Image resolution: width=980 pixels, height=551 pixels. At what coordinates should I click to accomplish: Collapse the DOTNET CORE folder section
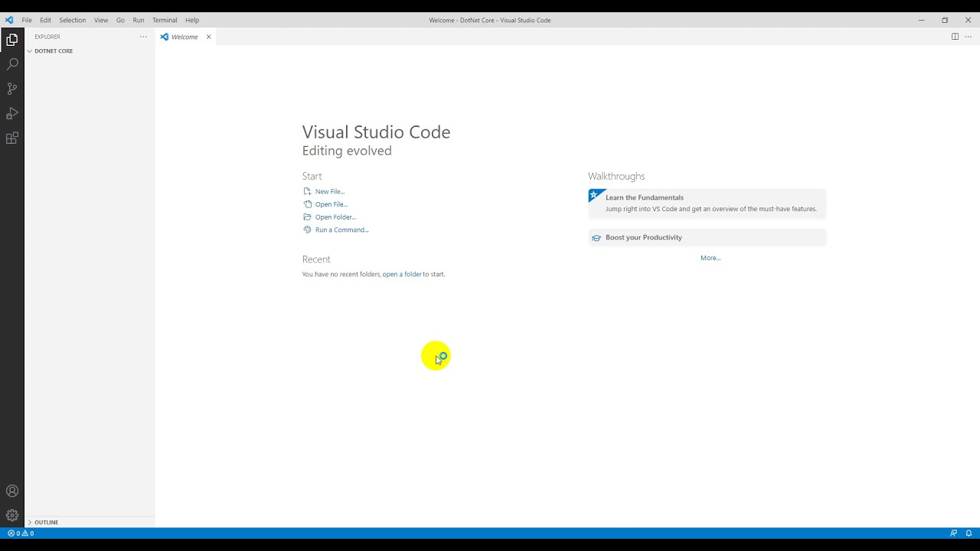tap(90, 51)
